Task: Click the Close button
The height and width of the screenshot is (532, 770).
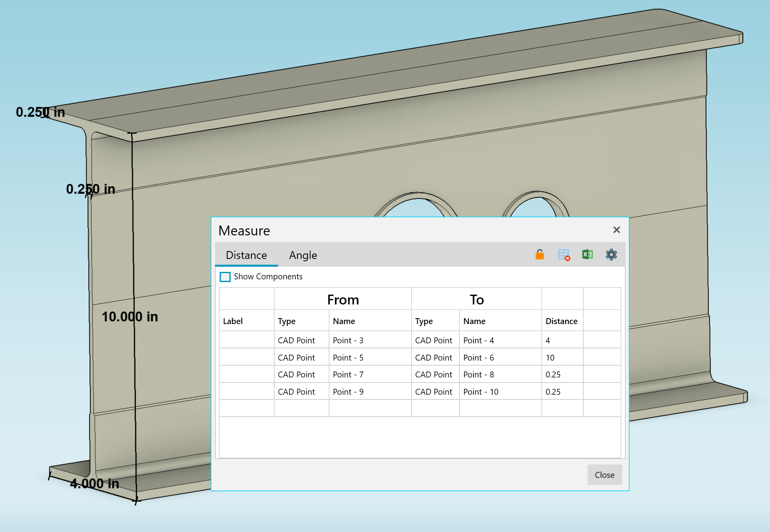Action: pyautogui.click(x=604, y=475)
